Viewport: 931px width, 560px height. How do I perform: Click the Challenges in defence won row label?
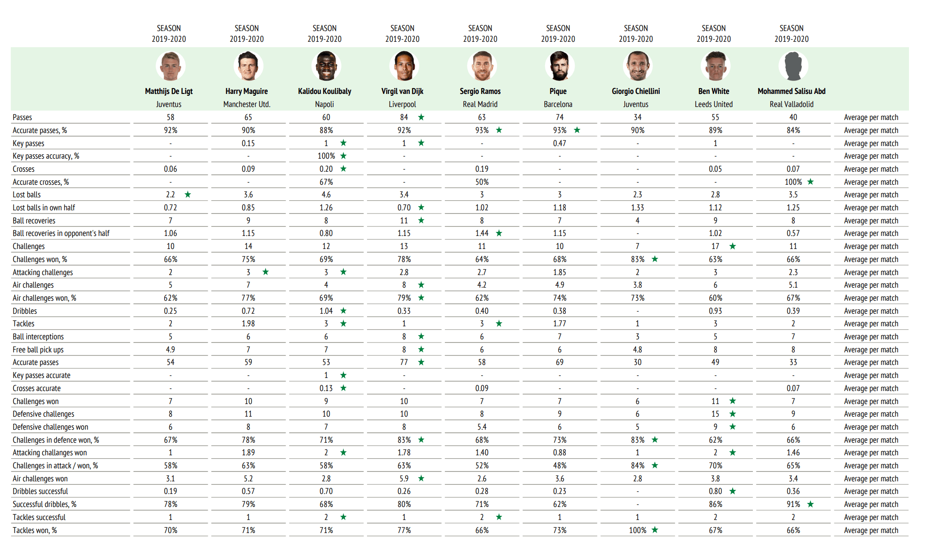56,440
